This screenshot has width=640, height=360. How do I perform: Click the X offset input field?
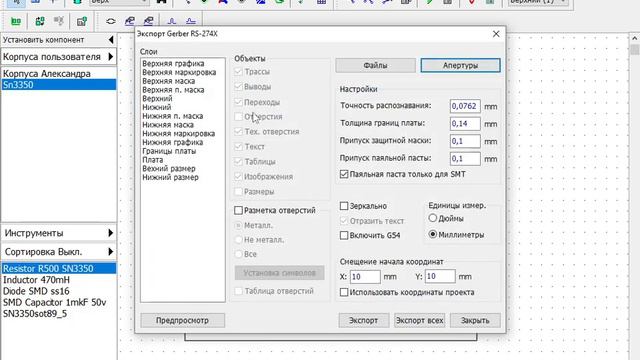[365, 277]
